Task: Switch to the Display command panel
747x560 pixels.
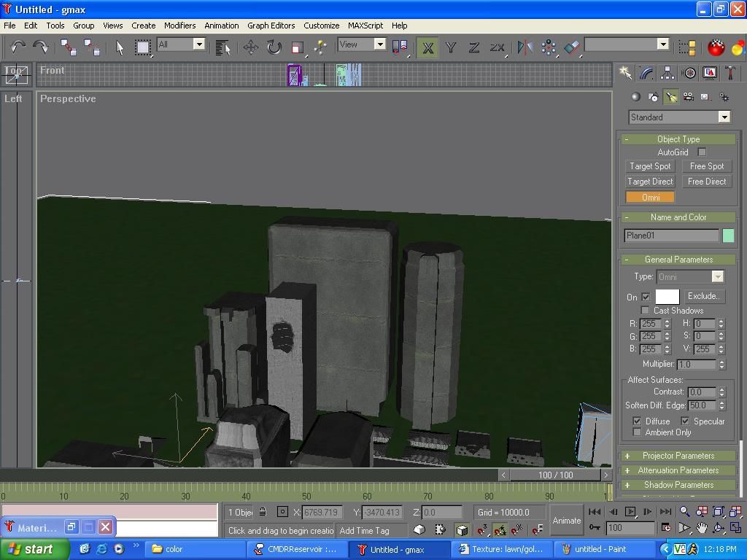Action: point(710,73)
